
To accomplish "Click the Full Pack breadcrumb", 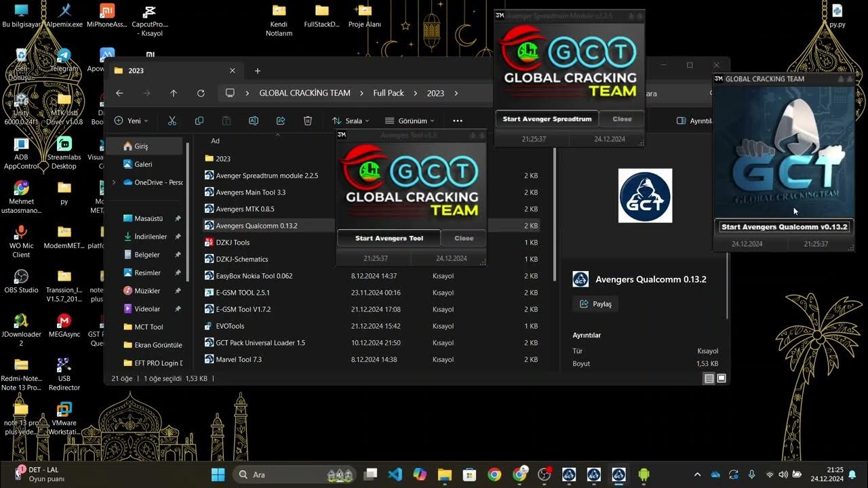I will point(389,93).
